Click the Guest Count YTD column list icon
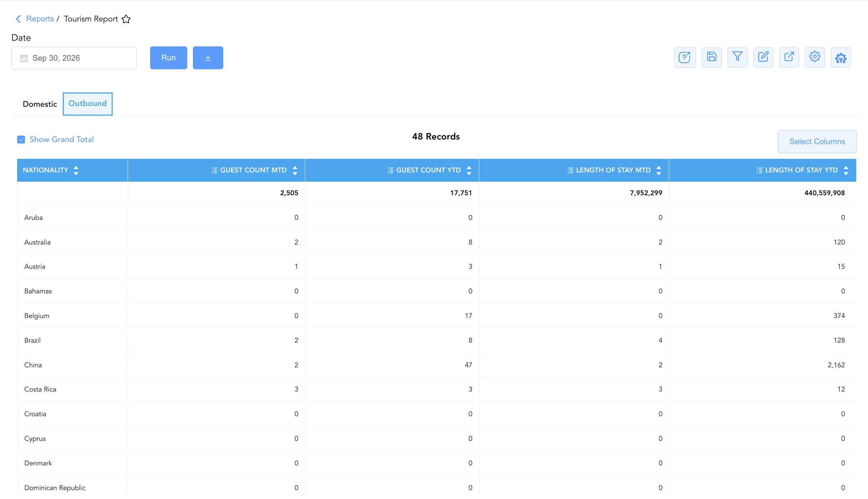The width and height of the screenshot is (868, 499). click(390, 170)
